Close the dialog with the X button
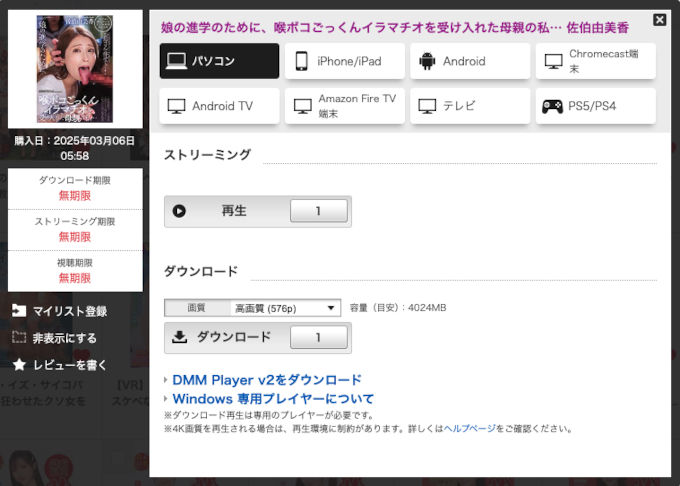The image size is (680, 486). [659, 20]
